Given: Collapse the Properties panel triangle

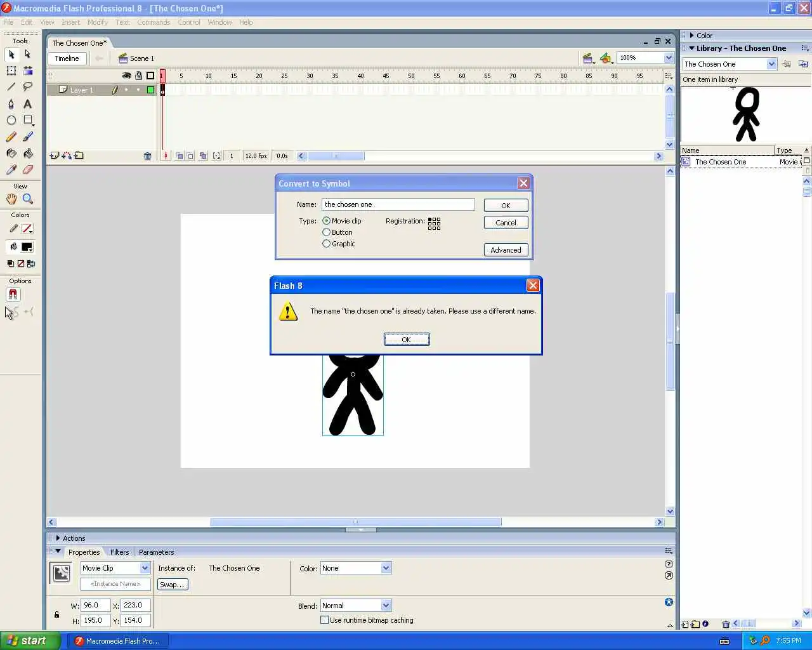Looking at the screenshot, I should (x=58, y=552).
